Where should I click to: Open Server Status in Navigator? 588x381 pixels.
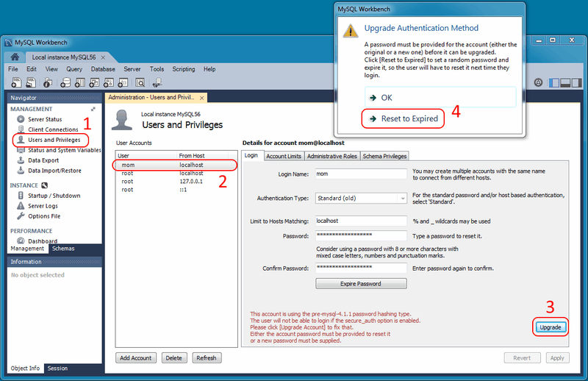pyautogui.click(x=44, y=119)
